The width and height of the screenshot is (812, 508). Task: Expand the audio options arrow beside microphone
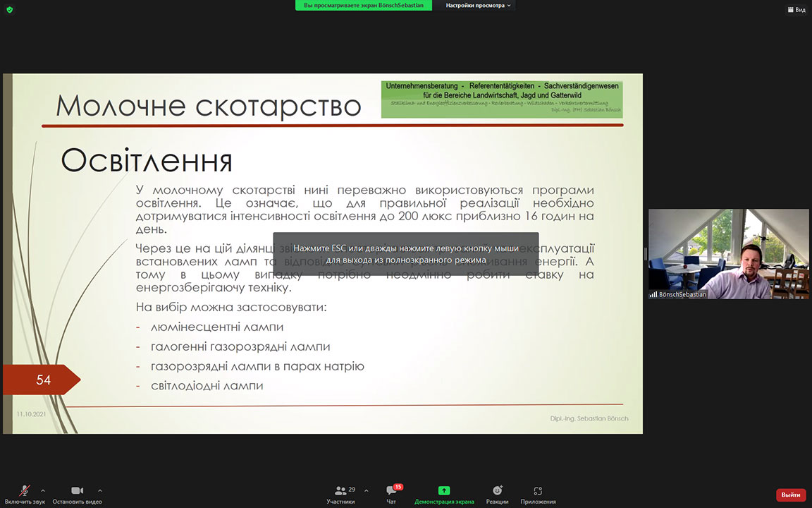click(43, 490)
